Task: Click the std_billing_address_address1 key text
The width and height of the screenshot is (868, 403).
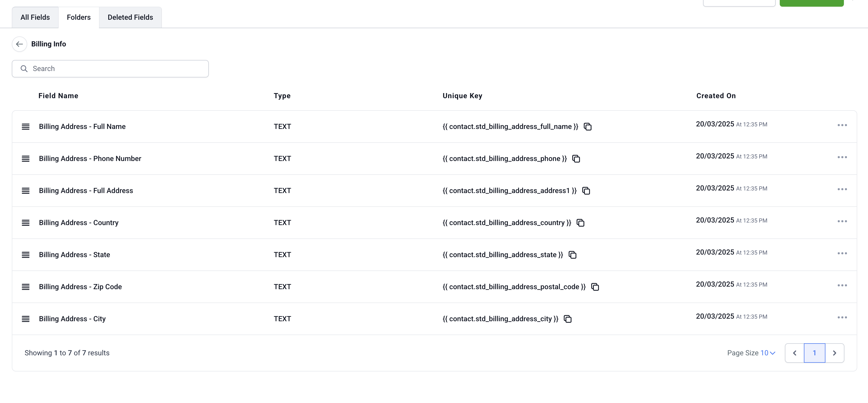Action: tap(509, 190)
